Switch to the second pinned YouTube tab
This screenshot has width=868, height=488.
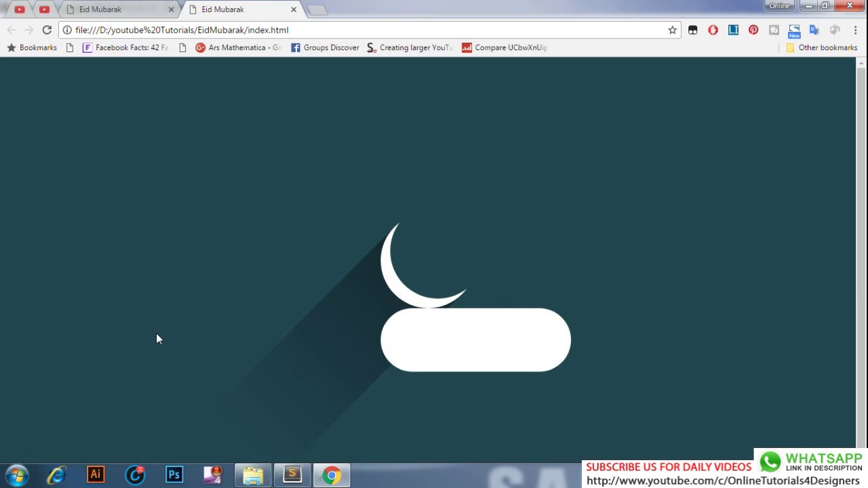[44, 9]
